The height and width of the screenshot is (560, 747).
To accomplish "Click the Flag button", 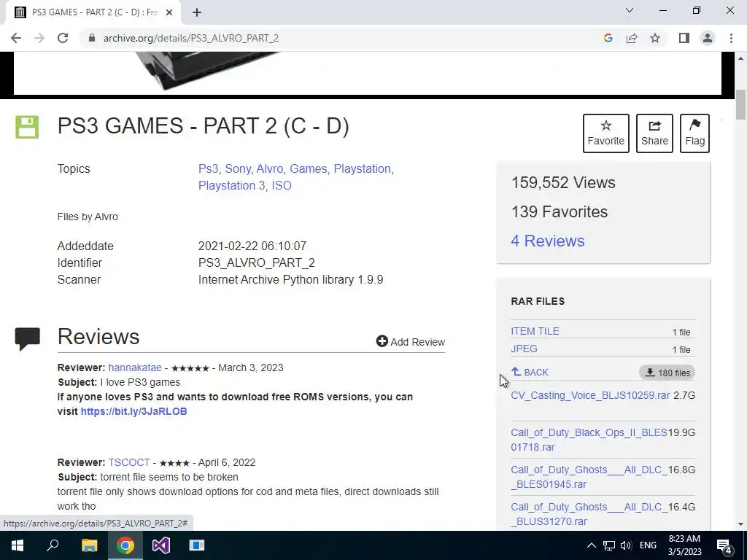I will [x=694, y=133].
